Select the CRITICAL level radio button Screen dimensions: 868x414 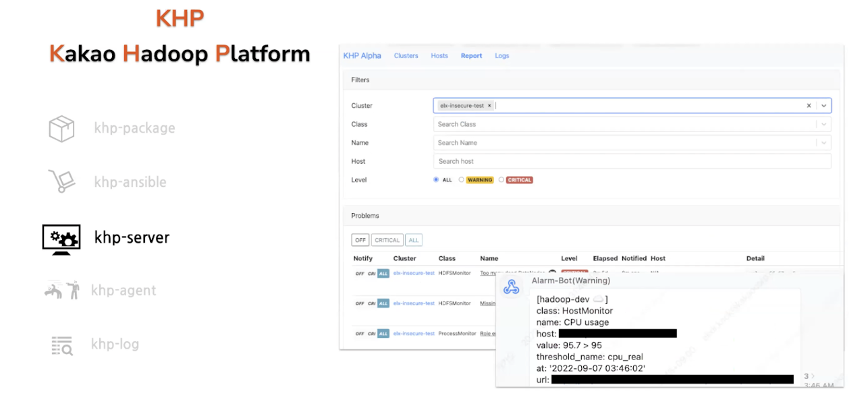(x=501, y=180)
